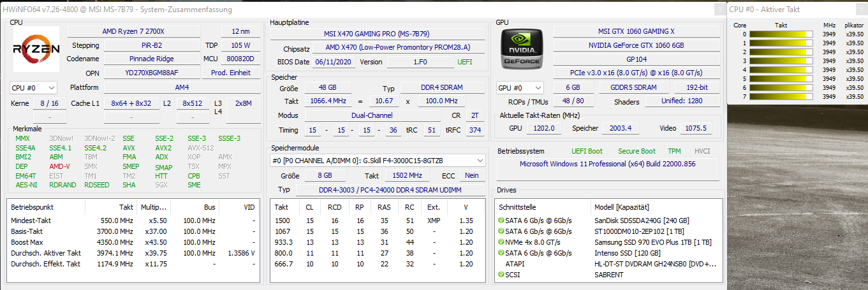Click the 1066.4 MHz memory clock value
This screenshot has width=868, height=290.
pos(328,101)
